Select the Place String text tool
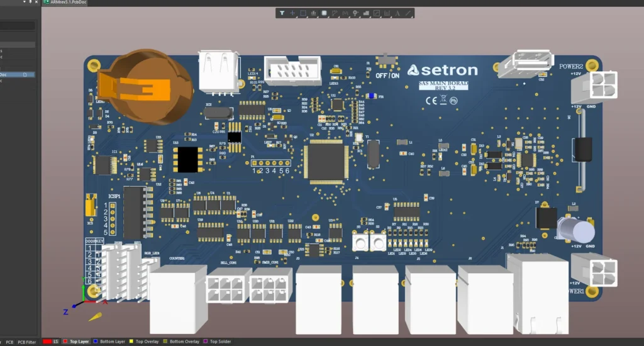This screenshot has width=644, height=346. [397, 13]
